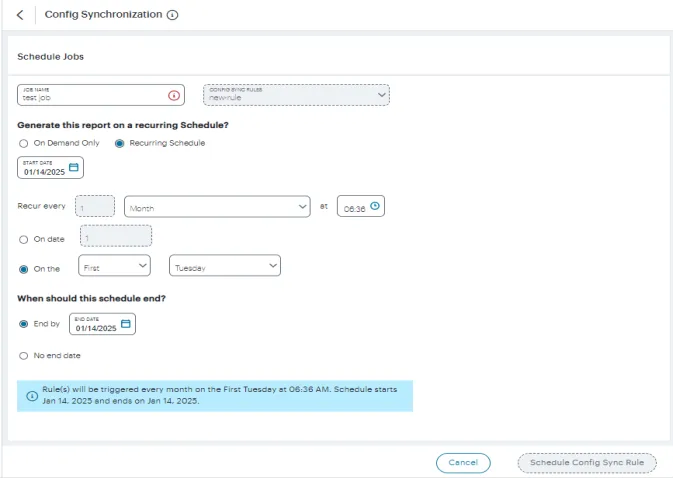Open calendar picker for End Date
The image size is (673, 478).
[x=126, y=323]
